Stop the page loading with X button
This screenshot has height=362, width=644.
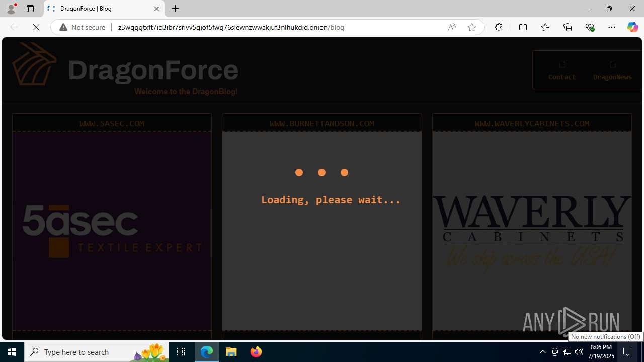36,27
